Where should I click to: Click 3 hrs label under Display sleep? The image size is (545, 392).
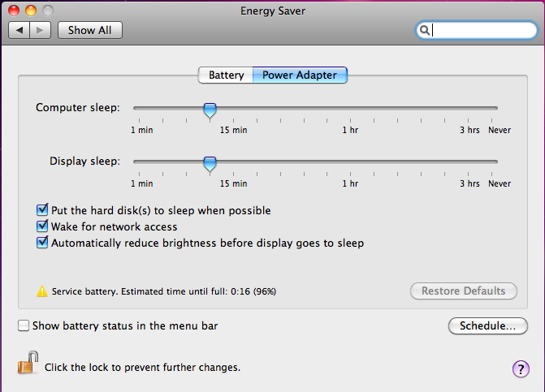[x=469, y=183]
